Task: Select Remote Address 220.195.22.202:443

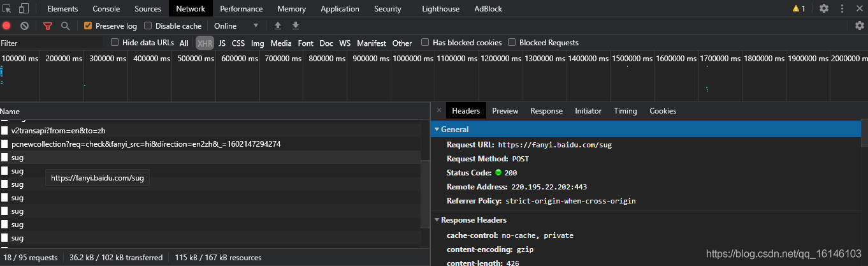Action: tap(549, 188)
